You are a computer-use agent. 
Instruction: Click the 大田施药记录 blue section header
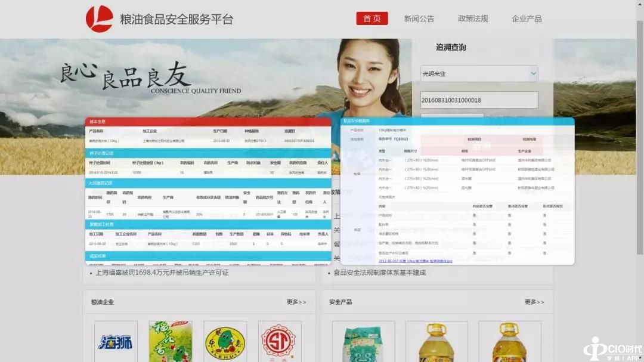tap(208, 183)
